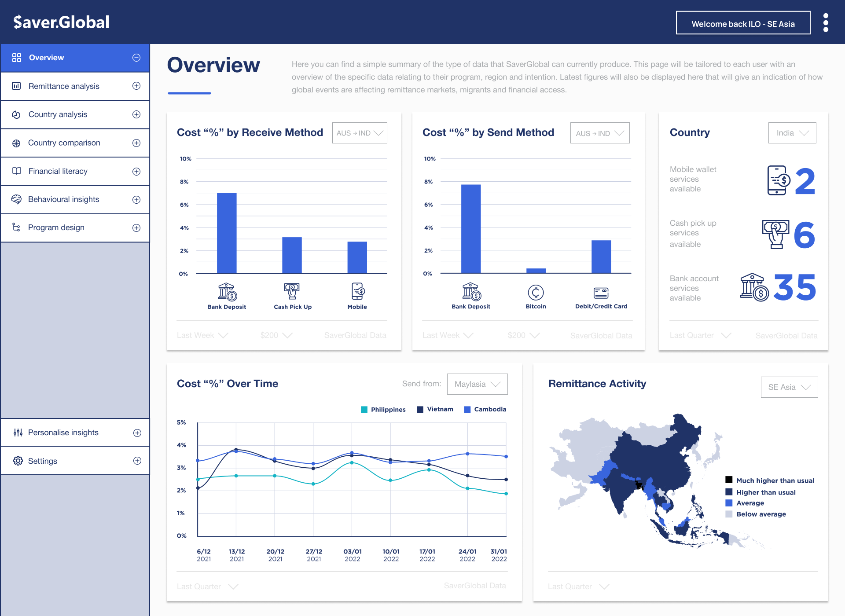Open the three-dot menu in header
The height and width of the screenshot is (616, 845).
coord(826,22)
